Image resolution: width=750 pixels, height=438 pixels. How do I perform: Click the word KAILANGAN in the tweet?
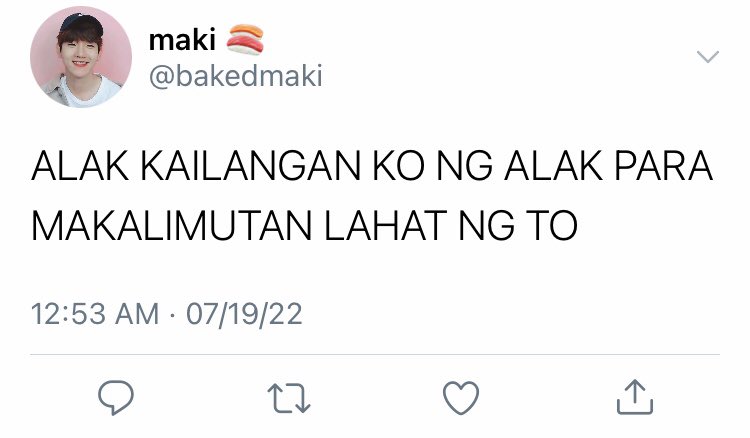click(251, 166)
